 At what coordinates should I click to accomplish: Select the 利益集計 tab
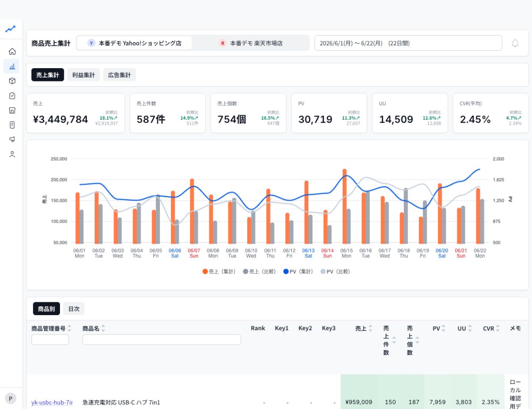point(84,75)
